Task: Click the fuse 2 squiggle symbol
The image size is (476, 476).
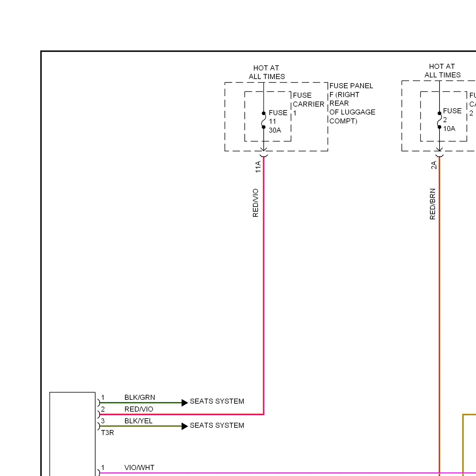Action: (439, 120)
